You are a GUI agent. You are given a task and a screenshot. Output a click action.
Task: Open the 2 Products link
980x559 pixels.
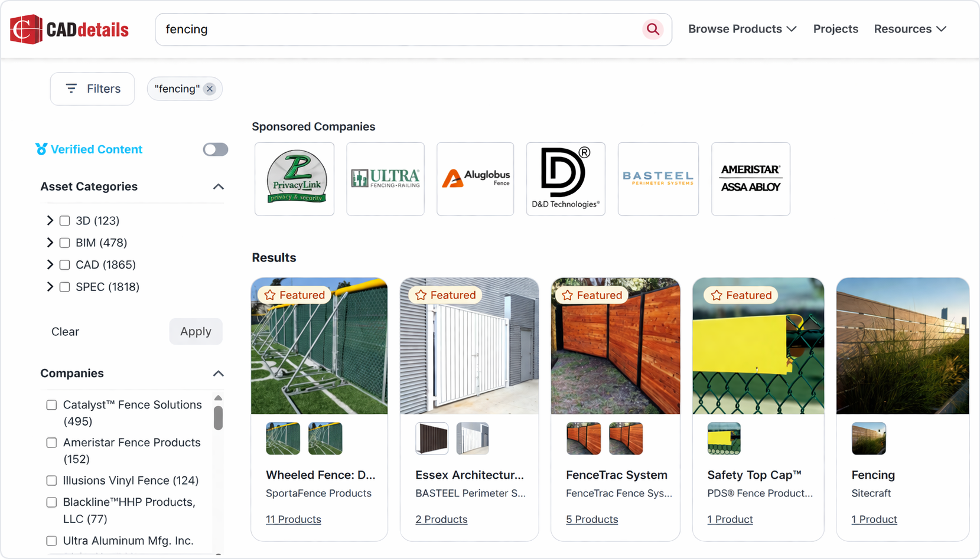[441, 519]
